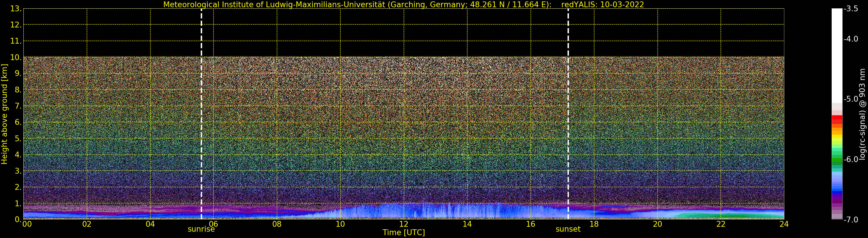868x238 pixels.
Task: Click the 'sunset' label below the time axis
Action: [568, 229]
